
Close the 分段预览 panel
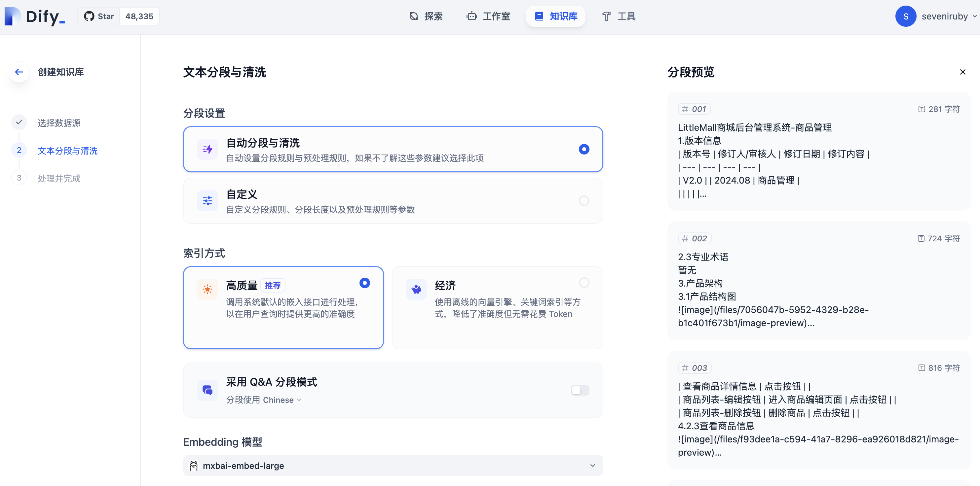(963, 72)
